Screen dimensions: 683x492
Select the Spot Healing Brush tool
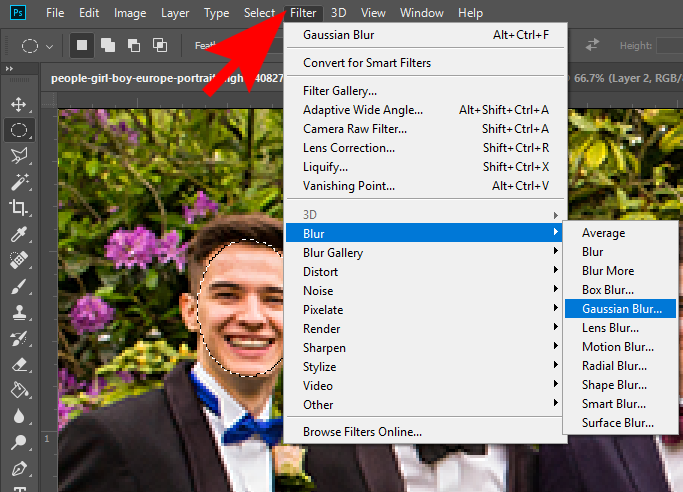19,260
